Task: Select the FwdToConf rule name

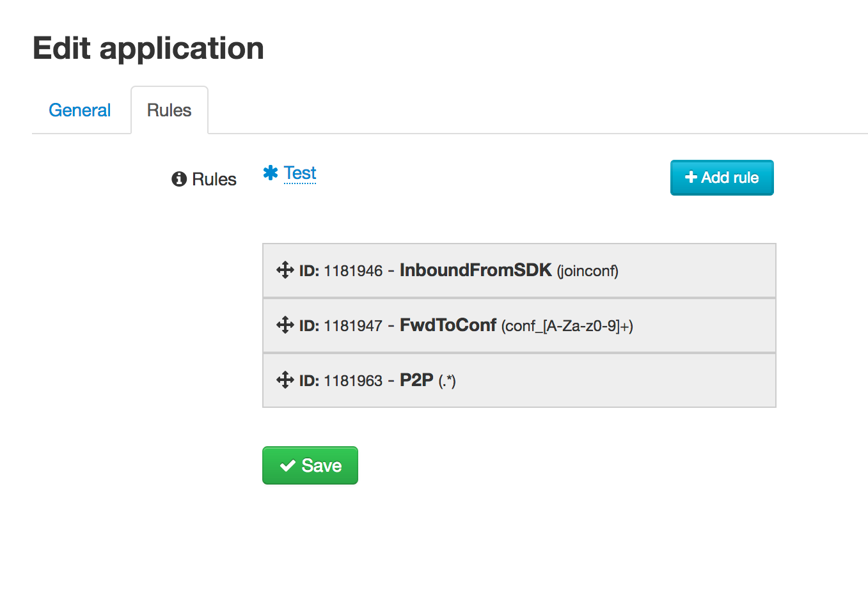Action: pos(448,325)
